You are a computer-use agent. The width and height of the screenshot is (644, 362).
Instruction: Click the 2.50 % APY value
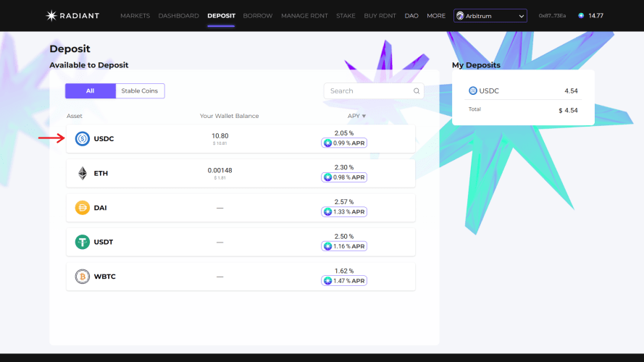[x=344, y=237]
